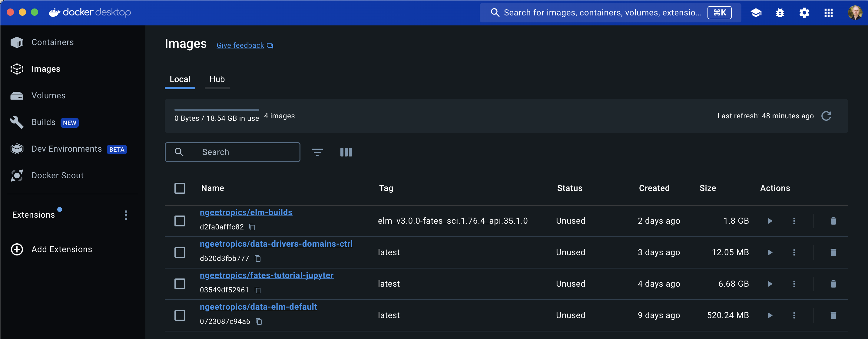Copy image ID d620d3fbb777
The image size is (868, 339).
pos(258,258)
